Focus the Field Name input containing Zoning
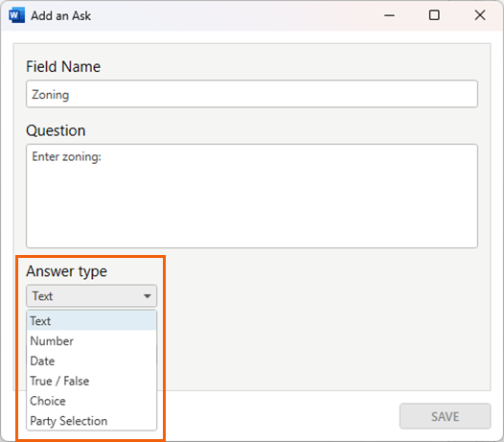504x442 pixels. tap(252, 94)
